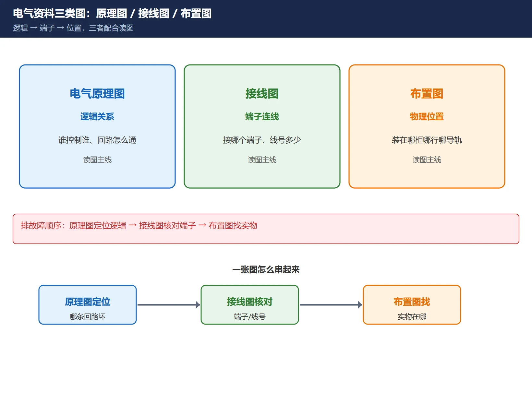Click the text 接哪个端子、线号多少
The image size is (532, 415).
tap(262, 140)
